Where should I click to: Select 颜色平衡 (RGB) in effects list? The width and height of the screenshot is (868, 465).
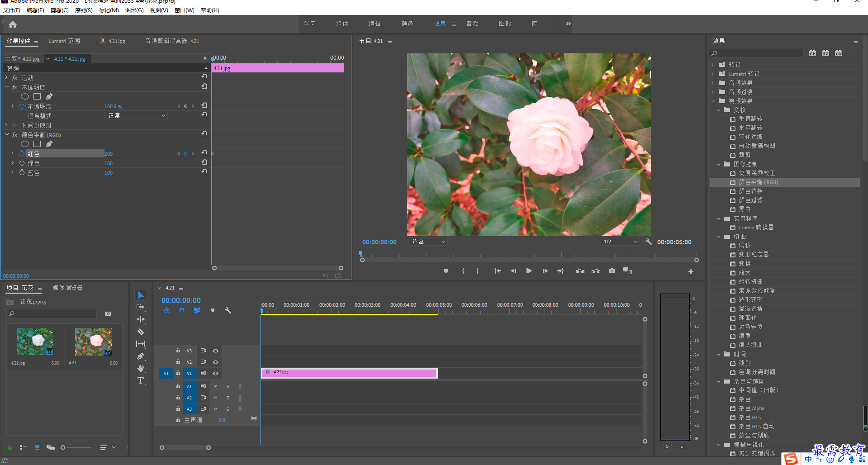[758, 182]
